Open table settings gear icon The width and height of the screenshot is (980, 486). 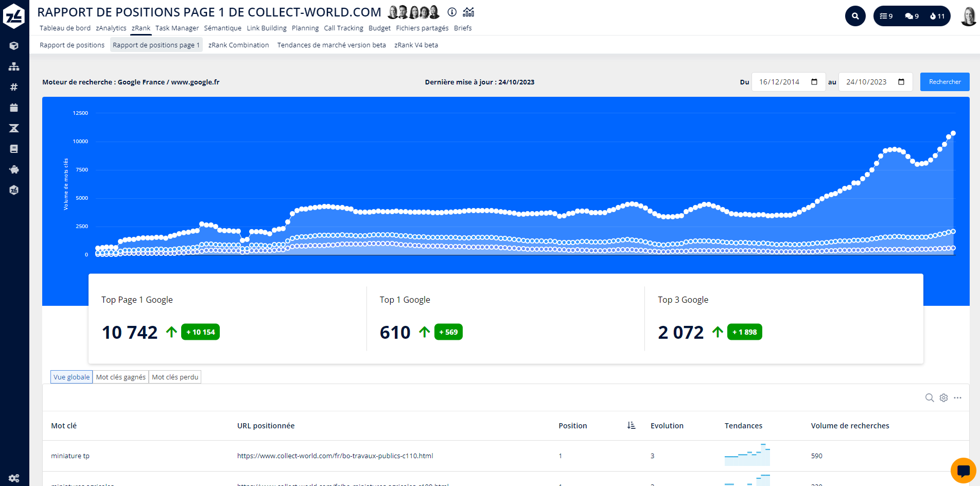click(943, 397)
